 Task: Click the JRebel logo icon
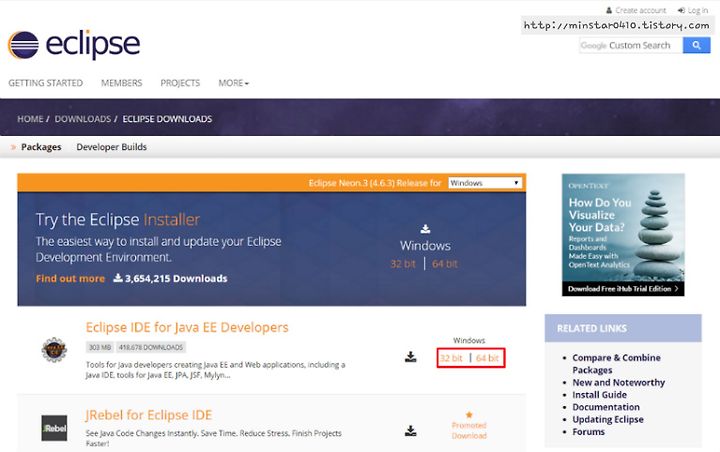pyautogui.click(x=54, y=428)
